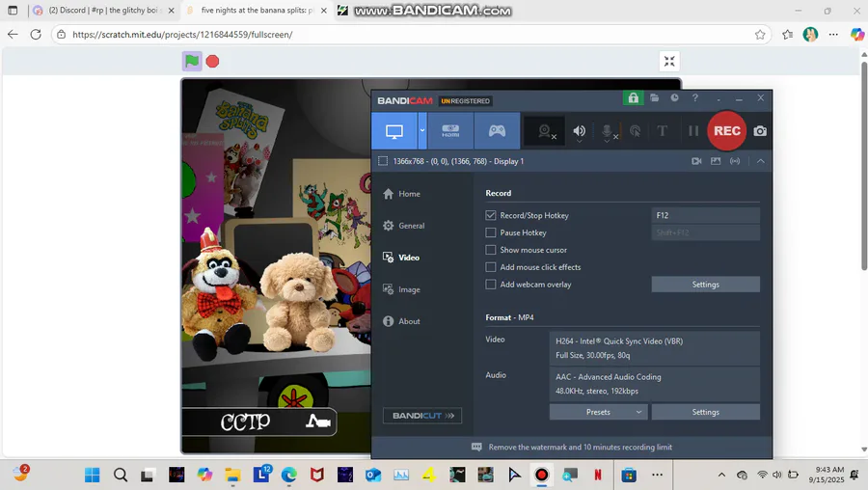The height and width of the screenshot is (490, 868).
Task: Open the About section
Action: tap(402, 321)
